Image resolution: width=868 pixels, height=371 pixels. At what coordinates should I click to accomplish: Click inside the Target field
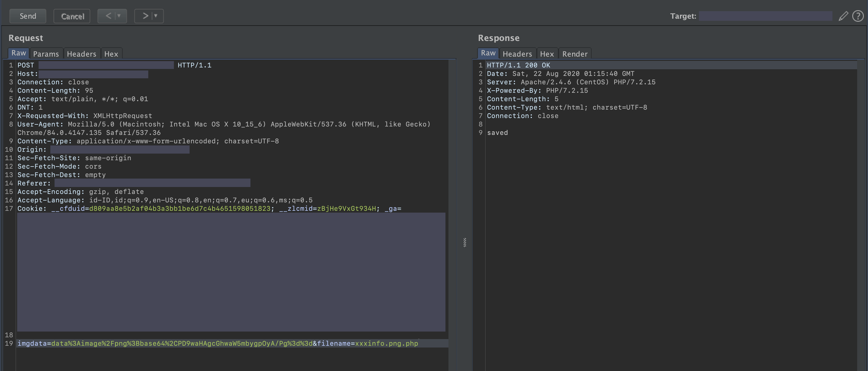click(x=765, y=16)
